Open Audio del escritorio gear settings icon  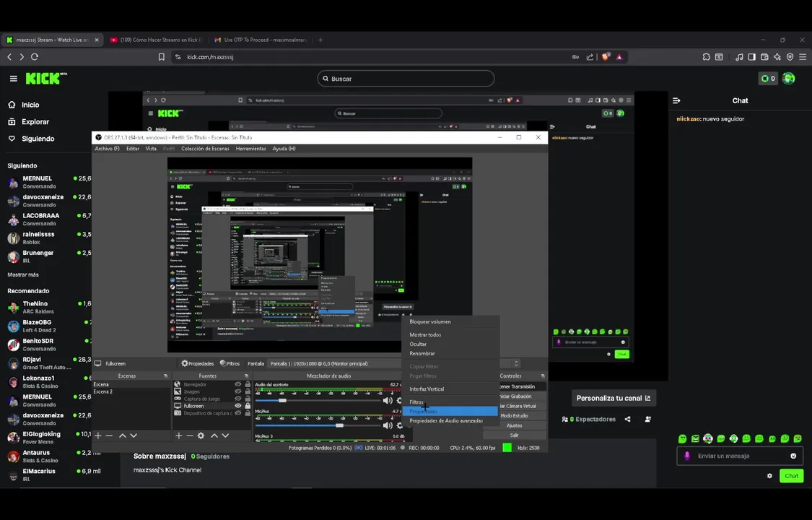399,400
